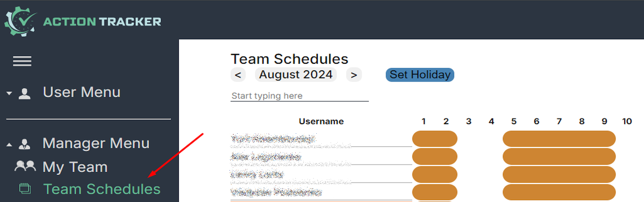Viewport: 644px width, 202px height.
Task: Click the My Team people icon
Action: pyautogui.click(x=25, y=167)
